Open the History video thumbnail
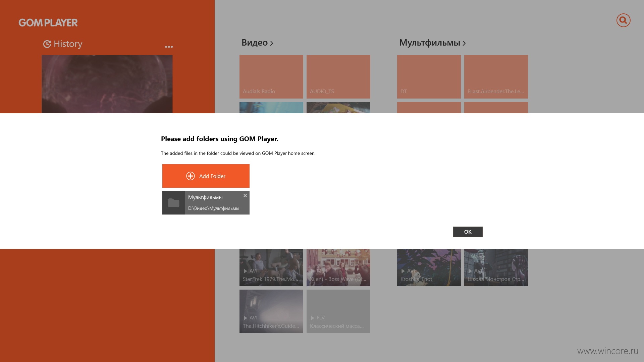 (x=107, y=84)
